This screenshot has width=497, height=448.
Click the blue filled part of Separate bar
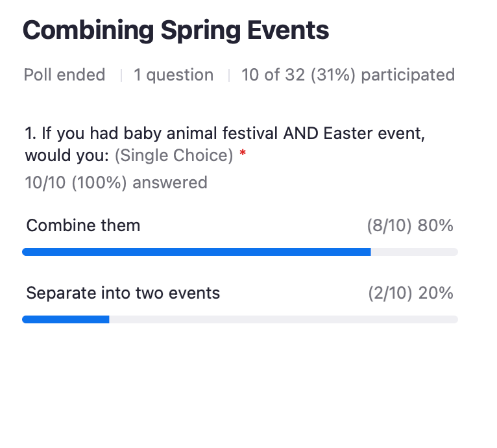66,319
